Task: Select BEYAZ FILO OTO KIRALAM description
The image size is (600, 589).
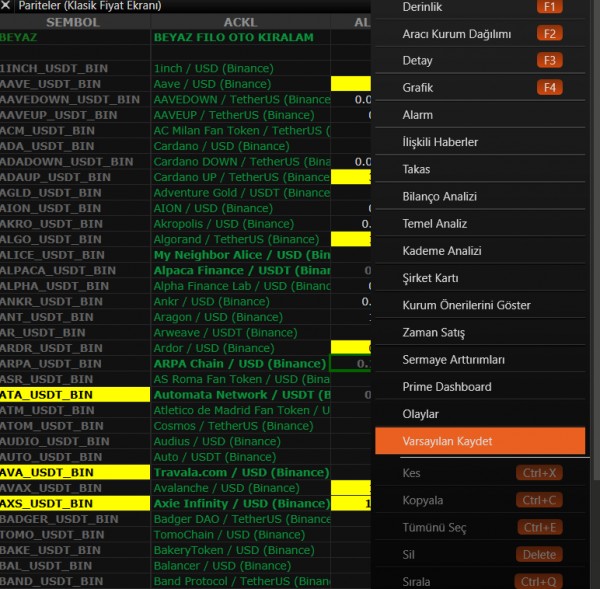Action: click(241, 38)
